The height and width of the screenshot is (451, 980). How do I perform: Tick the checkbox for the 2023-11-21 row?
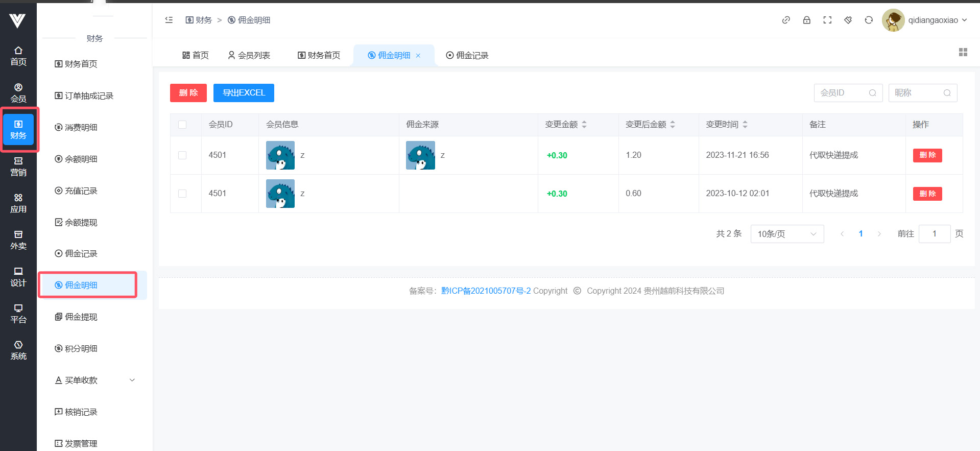(182, 155)
